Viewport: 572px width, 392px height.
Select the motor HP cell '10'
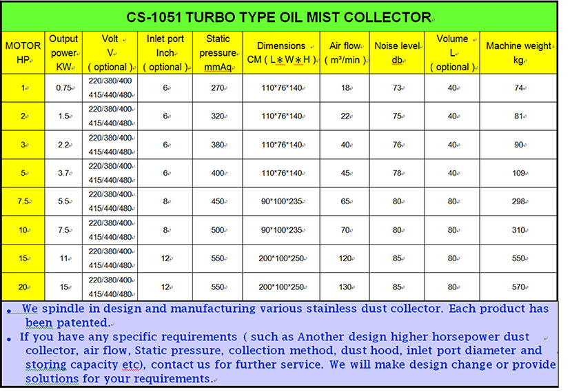(x=23, y=230)
